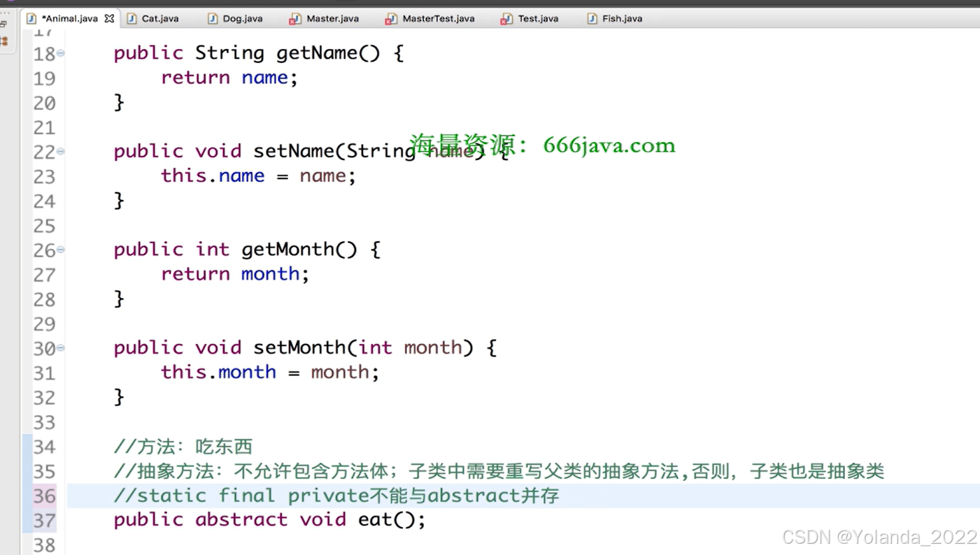Click line number 36 in the gutter
This screenshot has height=555, width=980.
[x=44, y=496]
